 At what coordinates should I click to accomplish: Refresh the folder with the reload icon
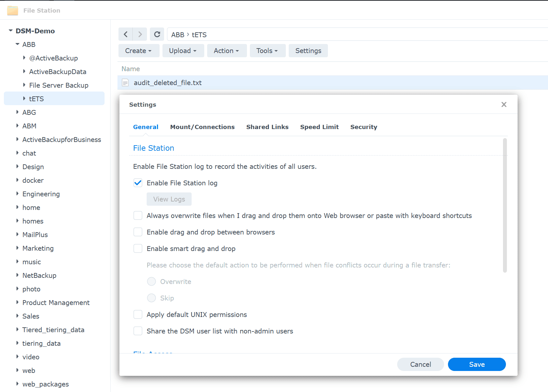(x=157, y=34)
